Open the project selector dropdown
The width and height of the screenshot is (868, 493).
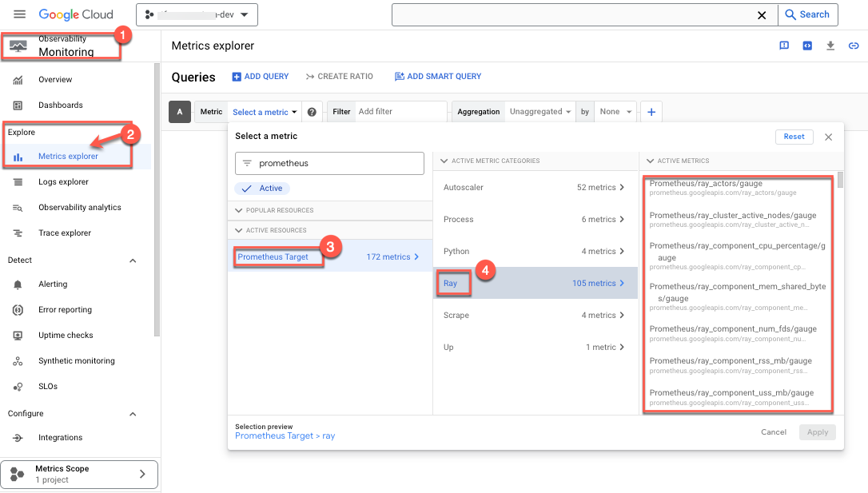[x=197, y=14]
